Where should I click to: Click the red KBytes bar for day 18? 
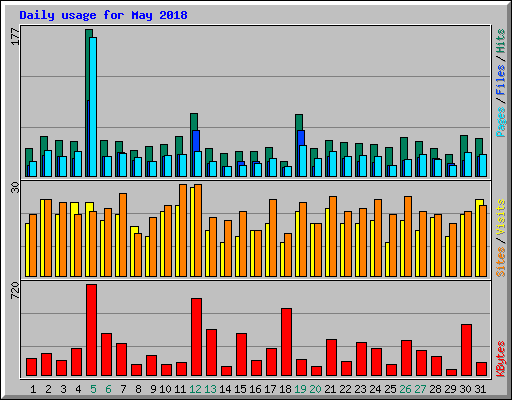click(x=287, y=342)
